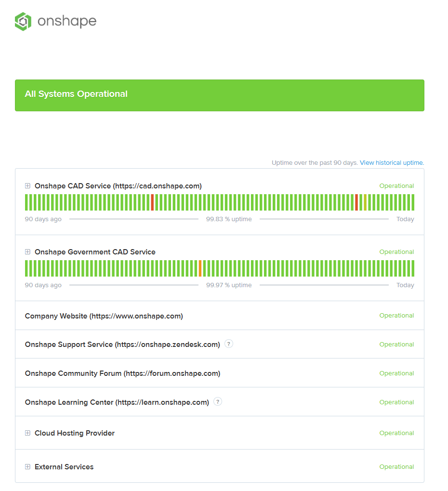The height and width of the screenshot is (491, 448).
Task: Expand the Onshape CAD Service group
Action: [27, 186]
